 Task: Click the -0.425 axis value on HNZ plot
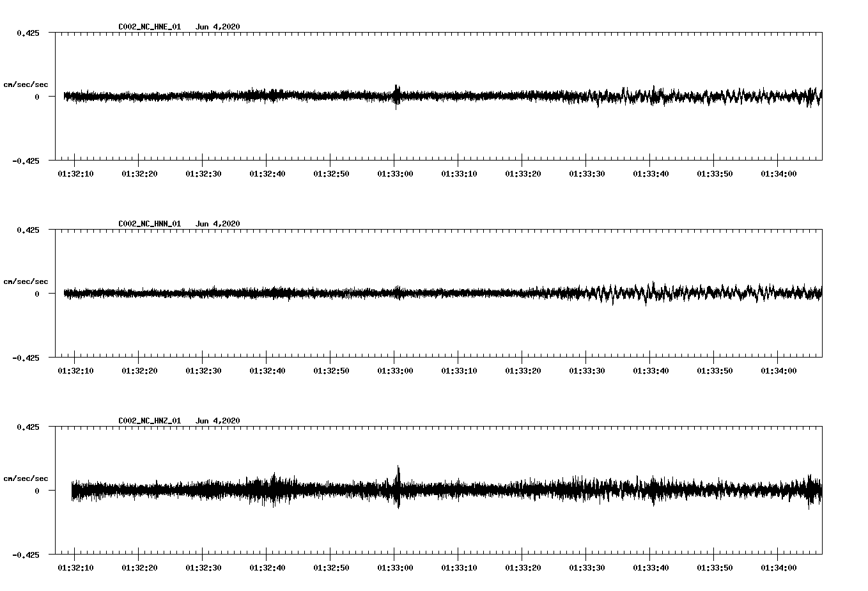pyautogui.click(x=26, y=555)
